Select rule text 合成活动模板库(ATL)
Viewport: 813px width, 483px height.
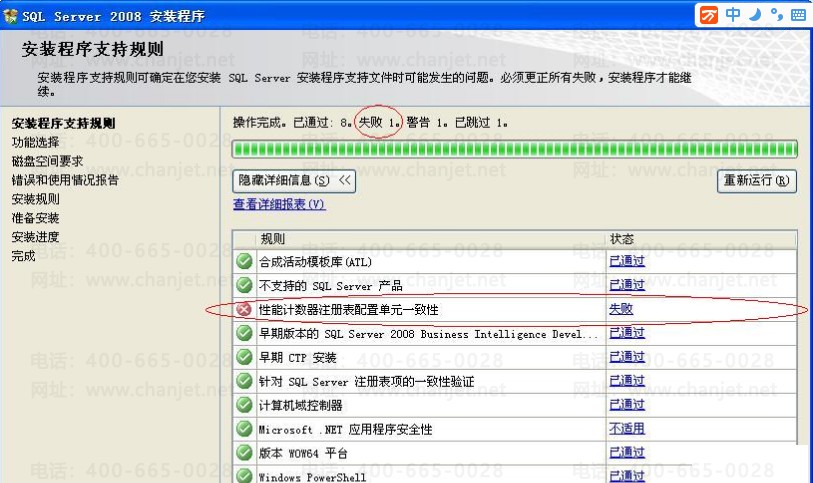tap(315, 262)
